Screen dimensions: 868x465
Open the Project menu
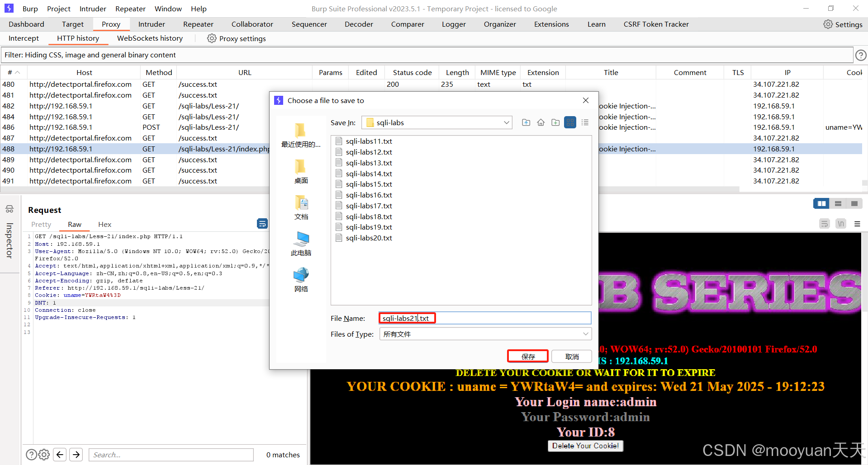click(x=59, y=9)
